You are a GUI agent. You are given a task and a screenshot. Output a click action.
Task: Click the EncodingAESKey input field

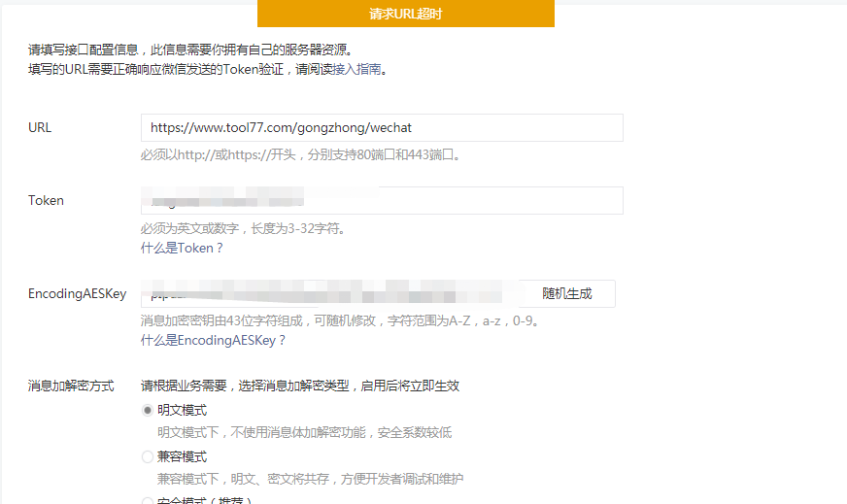[330, 293]
